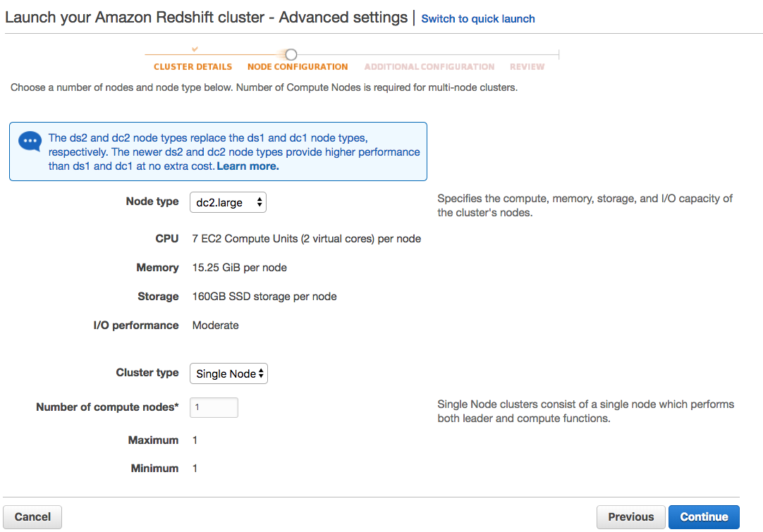Image resolution: width=763 pixels, height=532 pixels.
Task: Click the Cluster type field label
Action: point(147,373)
